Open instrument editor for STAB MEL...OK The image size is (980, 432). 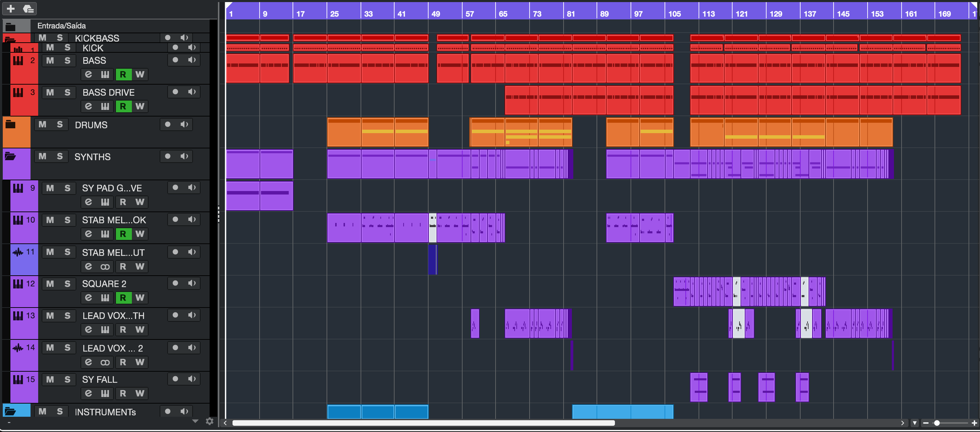tap(105, 234)
